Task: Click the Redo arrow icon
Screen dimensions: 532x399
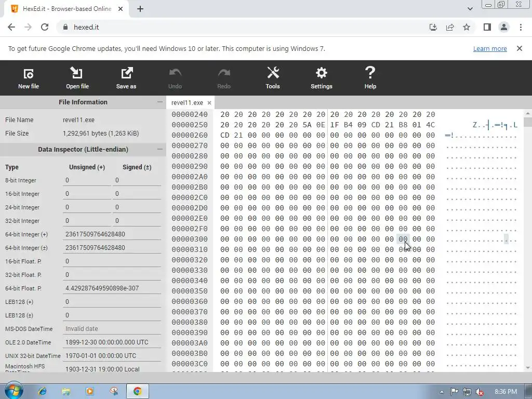Action: point(224,78)
